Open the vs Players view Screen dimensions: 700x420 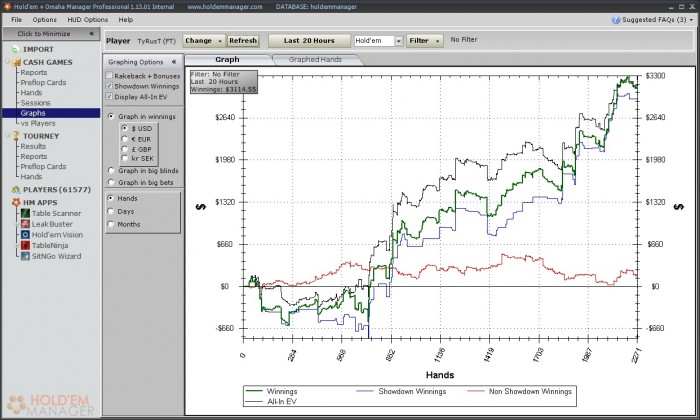[x=38, y=124]
